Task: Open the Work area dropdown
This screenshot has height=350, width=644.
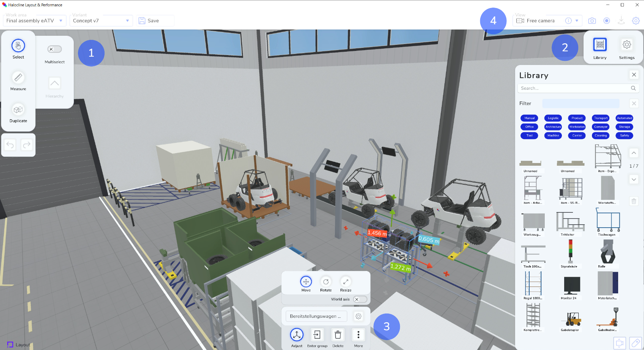Action: 61,21
